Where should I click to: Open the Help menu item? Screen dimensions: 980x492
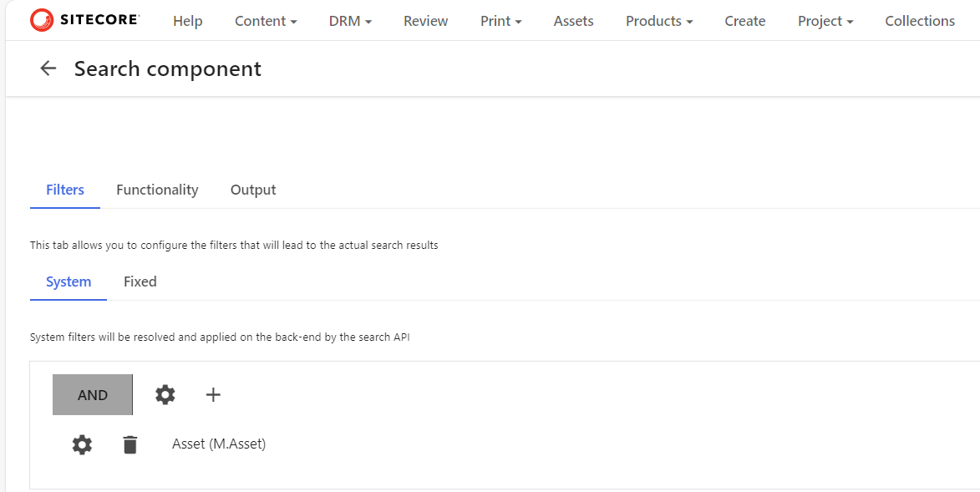[188, 21]
